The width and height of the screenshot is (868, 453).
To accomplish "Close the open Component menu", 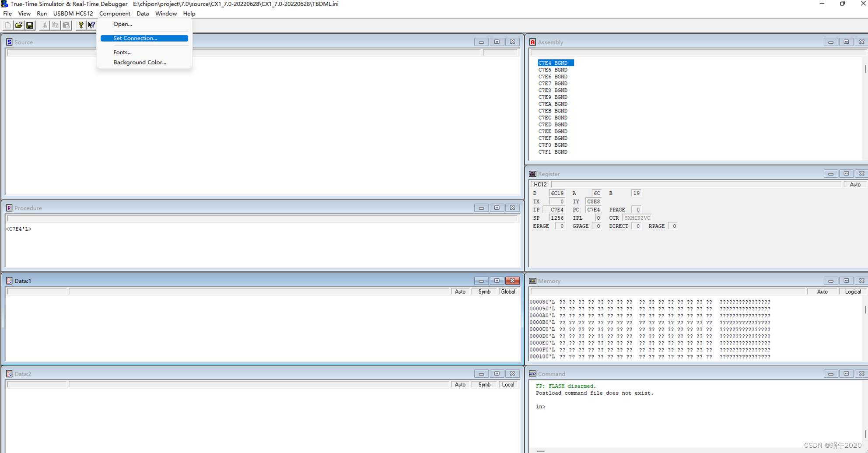I will coord(115,14).
